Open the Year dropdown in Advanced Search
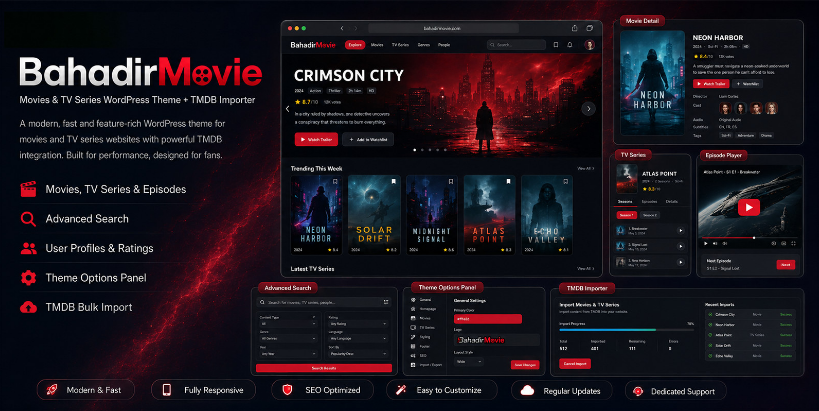 coord(287,354)
